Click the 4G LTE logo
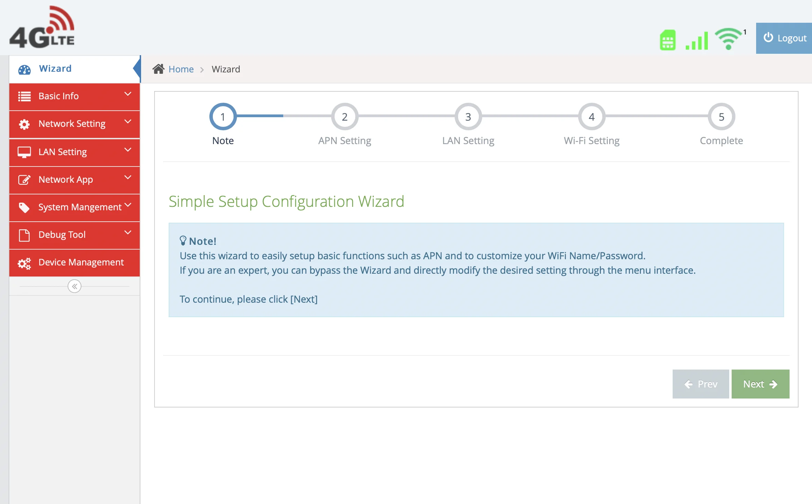Image resolution: width=812 pixels, height=504 pixels. [42, 28]
